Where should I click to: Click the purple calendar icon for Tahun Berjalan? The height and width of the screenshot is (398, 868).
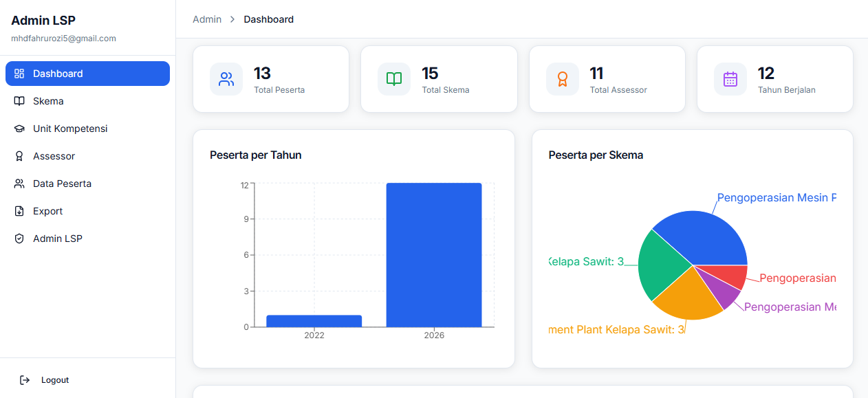click(730, 79)
